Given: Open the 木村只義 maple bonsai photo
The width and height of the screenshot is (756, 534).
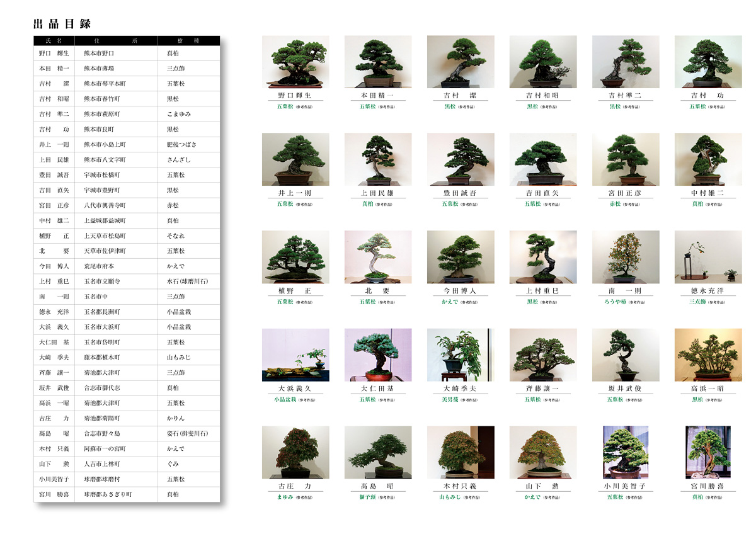Looking at the screenshot, I should click(x=461, y=452).
